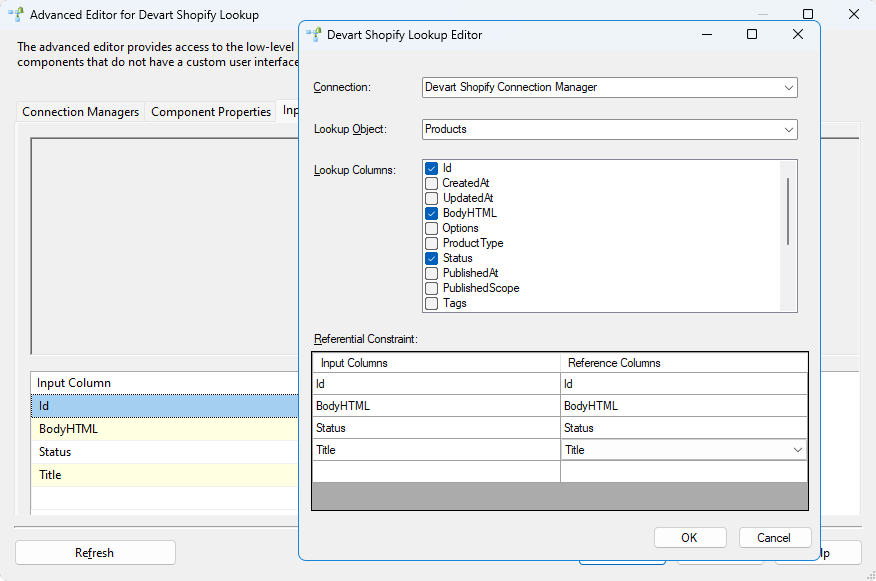The image size is (876, 581).
Task: Check the ProductType lookup column
Action: 432,243
